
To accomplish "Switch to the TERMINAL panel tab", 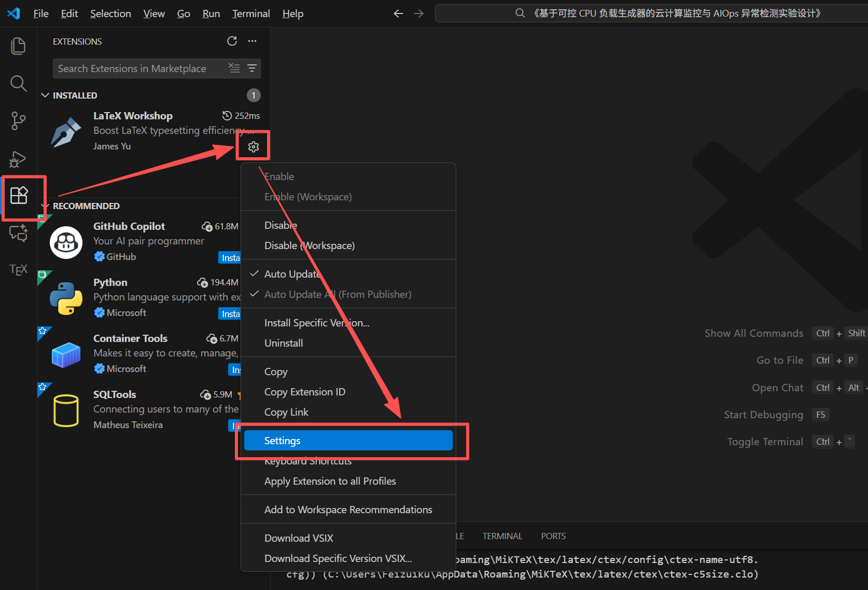I will 502,536.
